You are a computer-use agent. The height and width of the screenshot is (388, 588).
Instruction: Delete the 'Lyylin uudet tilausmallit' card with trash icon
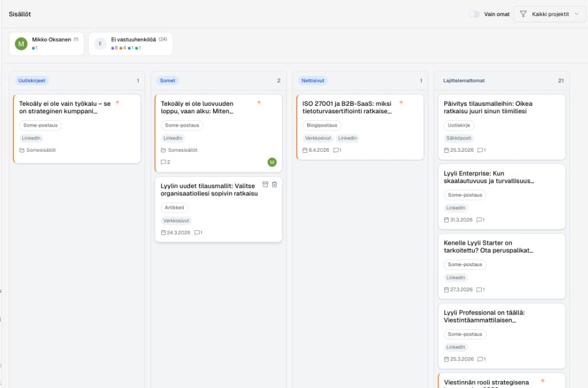(x=274, y=185)
